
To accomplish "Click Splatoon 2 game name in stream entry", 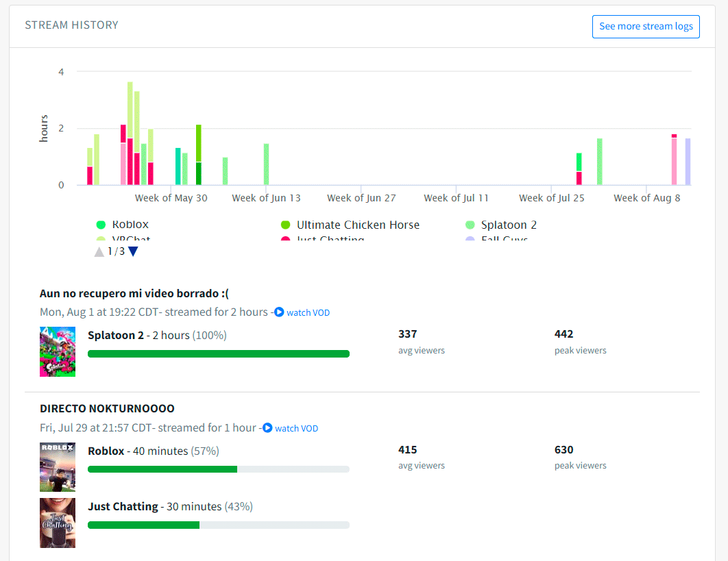I will click(x=116, y=336).
